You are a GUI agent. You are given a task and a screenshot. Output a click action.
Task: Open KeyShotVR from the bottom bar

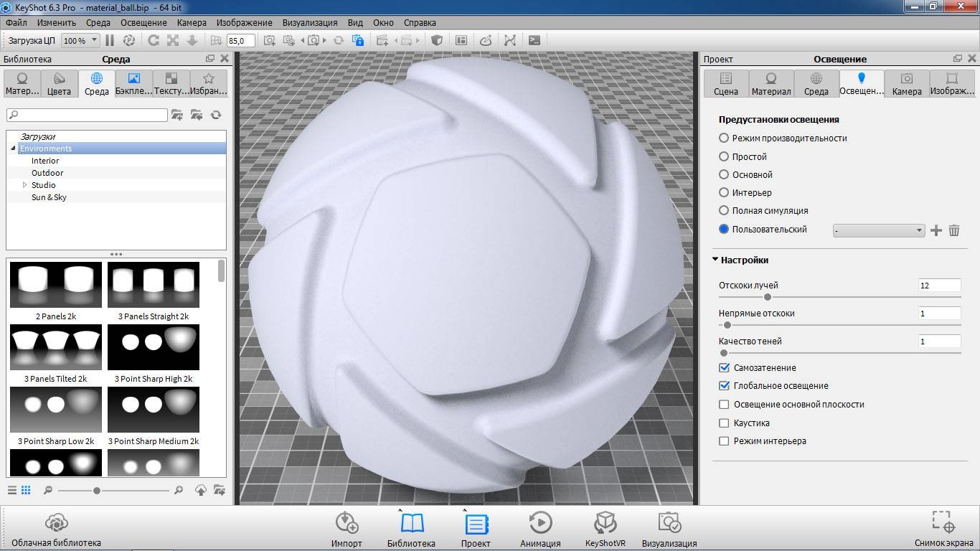coord(606,529)
